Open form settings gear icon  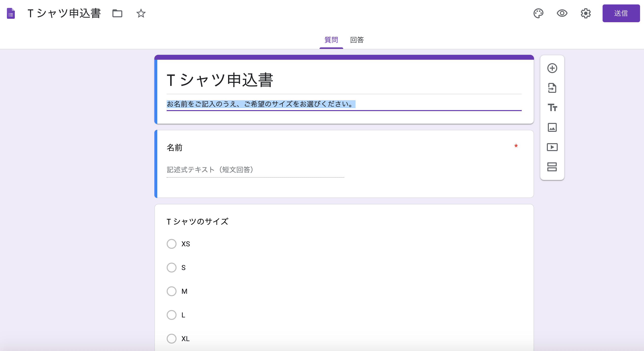coord(586,13)
